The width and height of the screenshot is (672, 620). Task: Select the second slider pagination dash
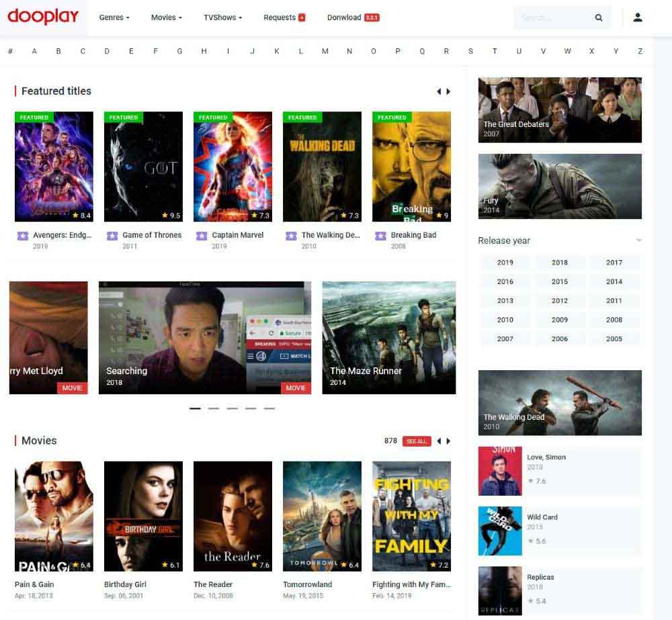(214, 409)
